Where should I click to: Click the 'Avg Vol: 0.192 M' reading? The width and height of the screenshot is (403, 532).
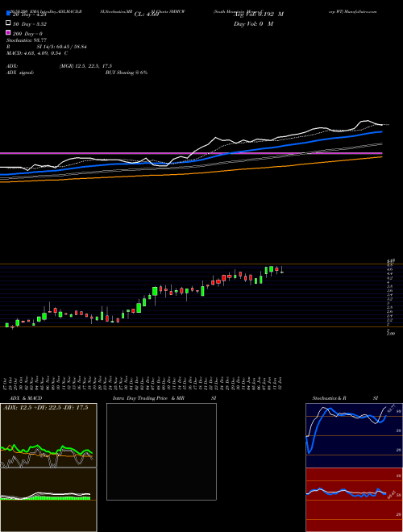pos(259,15)
